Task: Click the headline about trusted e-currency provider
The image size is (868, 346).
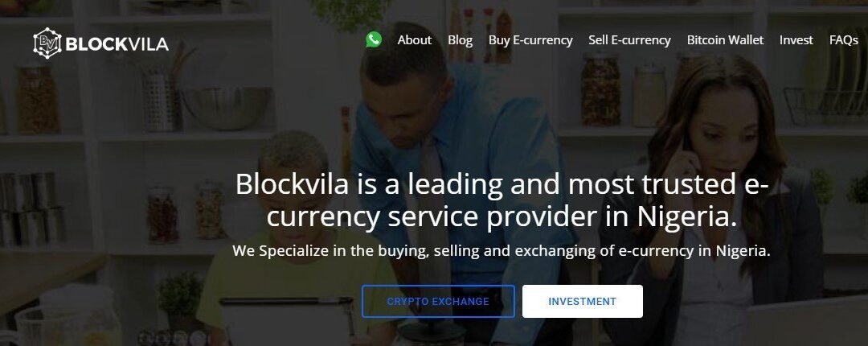Action: click(502, 200)
